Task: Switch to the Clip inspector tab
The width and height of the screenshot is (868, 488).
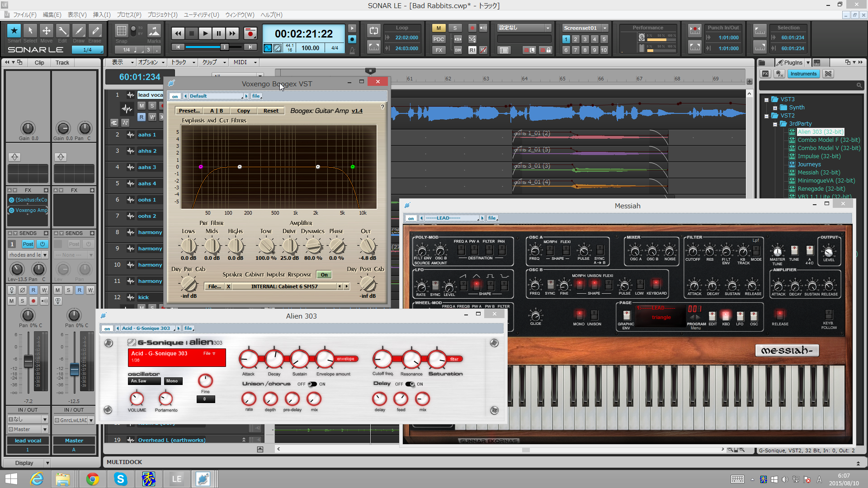Action: (39, 63)
